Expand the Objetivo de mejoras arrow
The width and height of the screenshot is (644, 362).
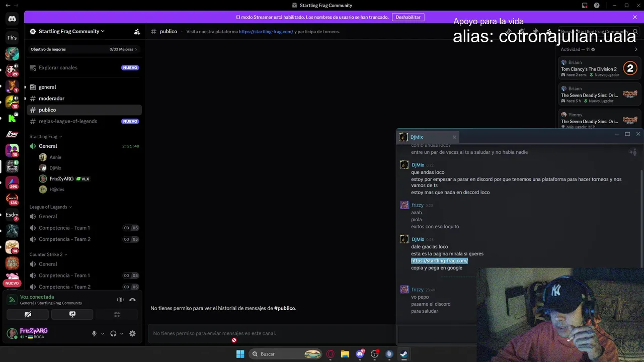(136, 49)
